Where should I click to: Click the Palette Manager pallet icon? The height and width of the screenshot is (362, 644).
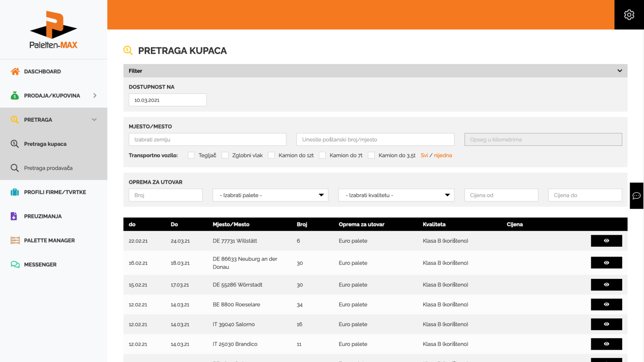(15, 240)
